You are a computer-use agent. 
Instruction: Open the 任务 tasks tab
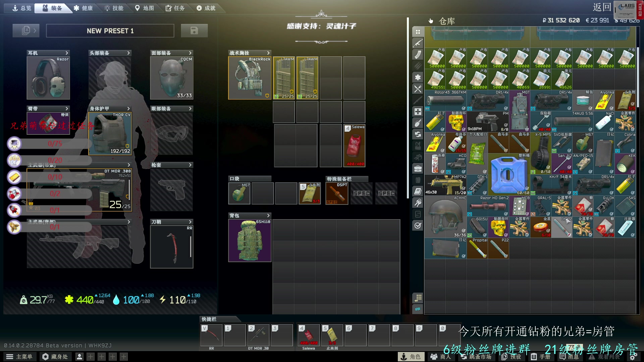coord(175,8)
